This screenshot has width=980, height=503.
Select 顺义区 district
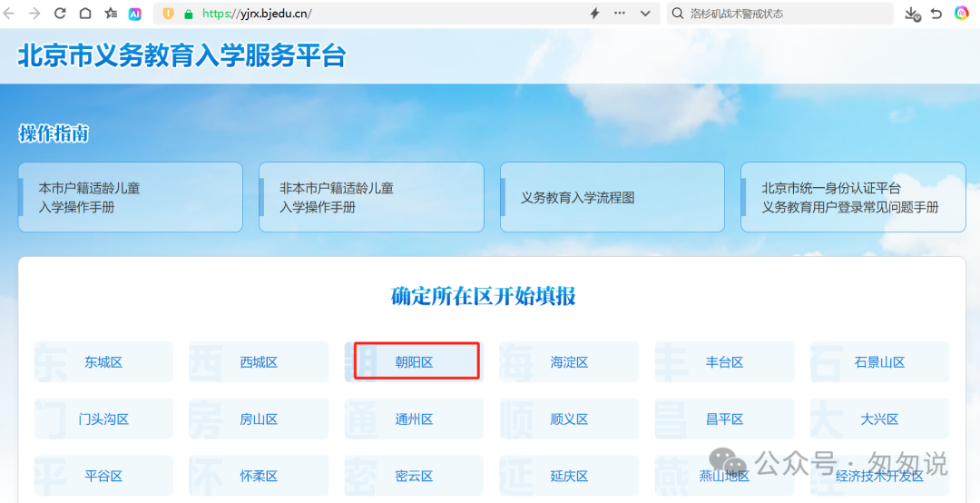pos(569,419)
